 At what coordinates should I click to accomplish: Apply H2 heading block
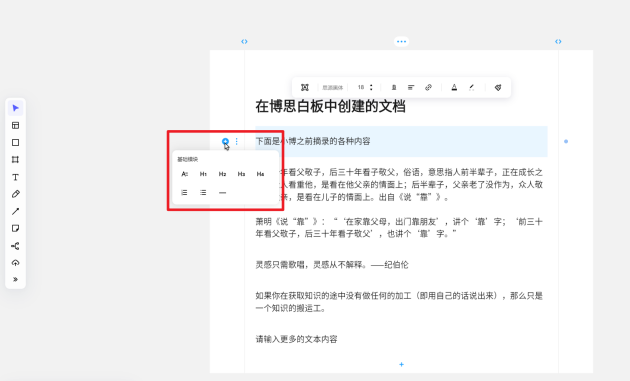(x=222, y=174)
